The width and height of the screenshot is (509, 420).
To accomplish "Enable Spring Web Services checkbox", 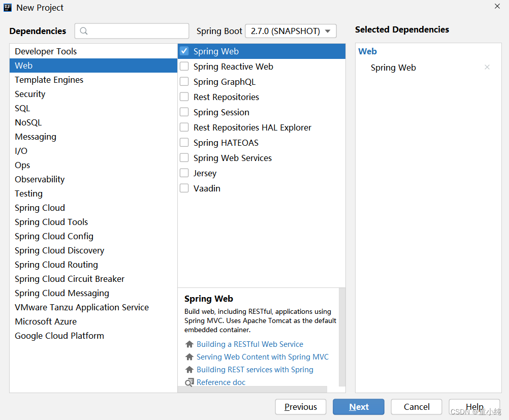I will (x=184, y=158).
